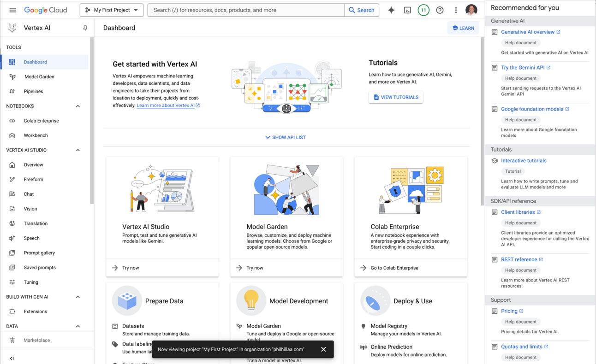Click the Speech speaker icon
The height and width of the screenshot is (364, 596).
[12, 238]
